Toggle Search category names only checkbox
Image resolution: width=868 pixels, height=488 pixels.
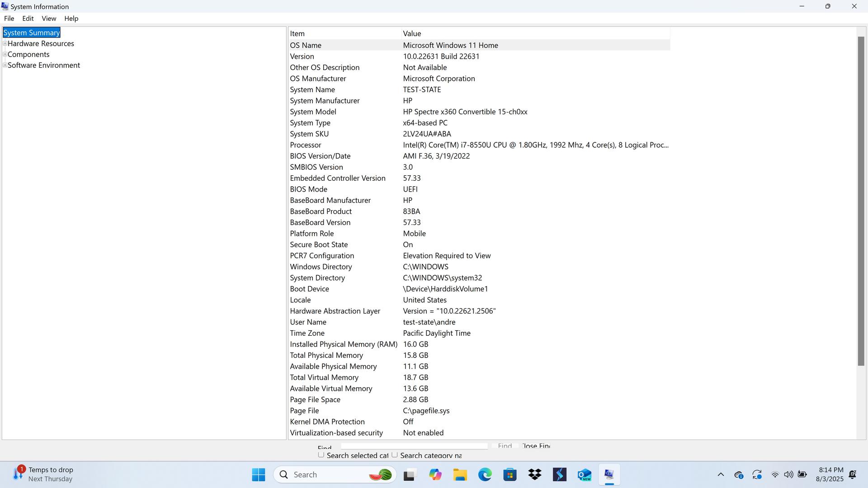click(x=395, y=455)
